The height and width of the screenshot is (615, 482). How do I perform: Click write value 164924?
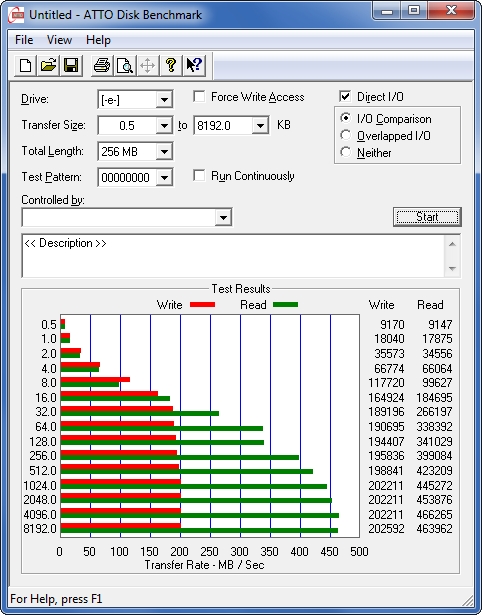coord(386,398)
